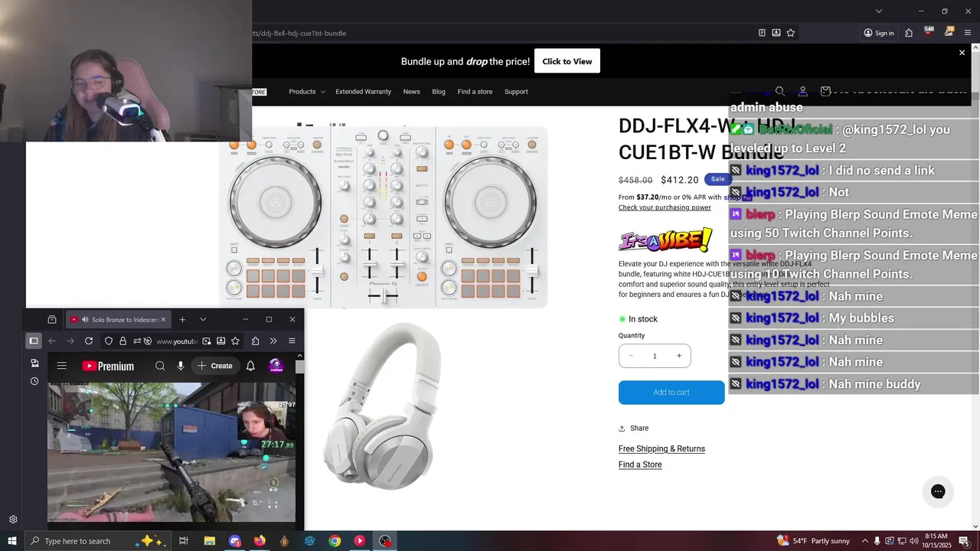Click the YouTube Premium logo
The width and height of the screenshot is (980, 551).
[108, 366]
